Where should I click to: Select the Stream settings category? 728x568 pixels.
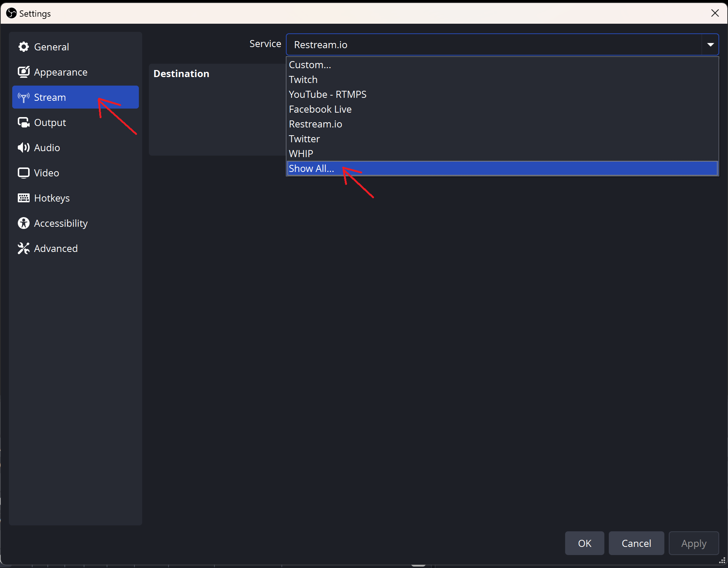click(x=76, y=97)
